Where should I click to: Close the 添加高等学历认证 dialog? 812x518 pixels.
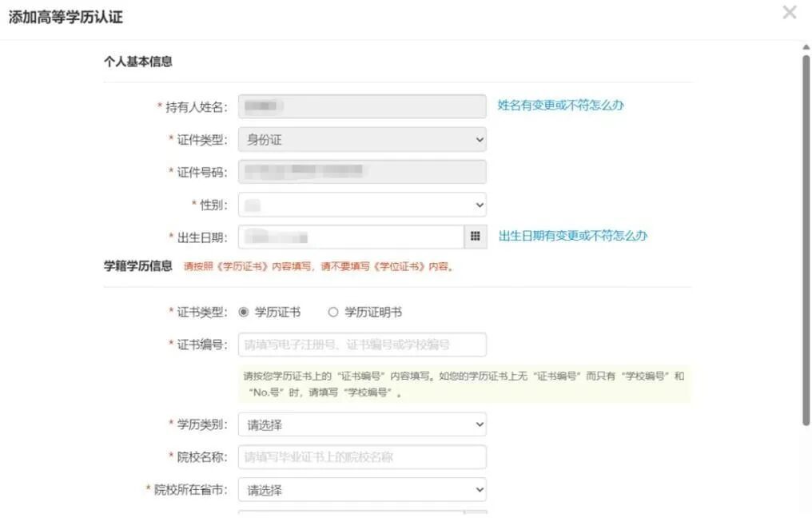789,12
